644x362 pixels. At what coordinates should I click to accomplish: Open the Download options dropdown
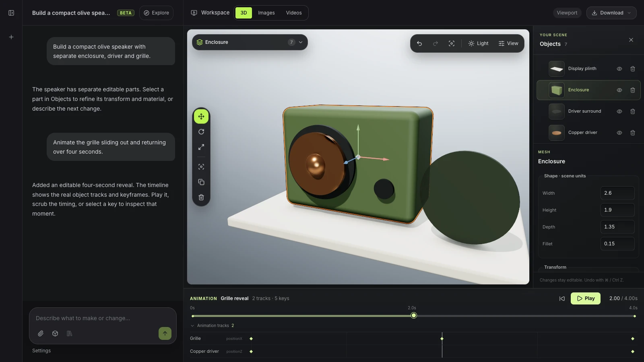611,13
